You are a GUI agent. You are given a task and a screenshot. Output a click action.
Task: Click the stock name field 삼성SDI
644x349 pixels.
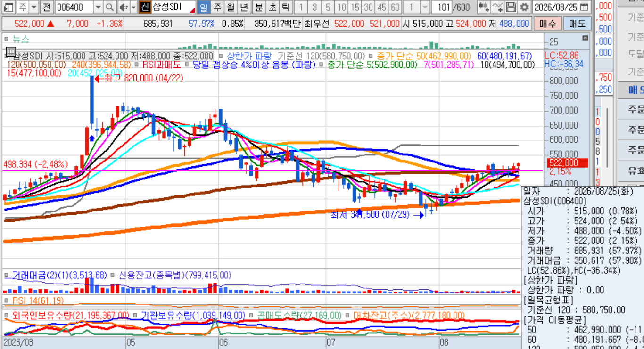tap(173, 7)
